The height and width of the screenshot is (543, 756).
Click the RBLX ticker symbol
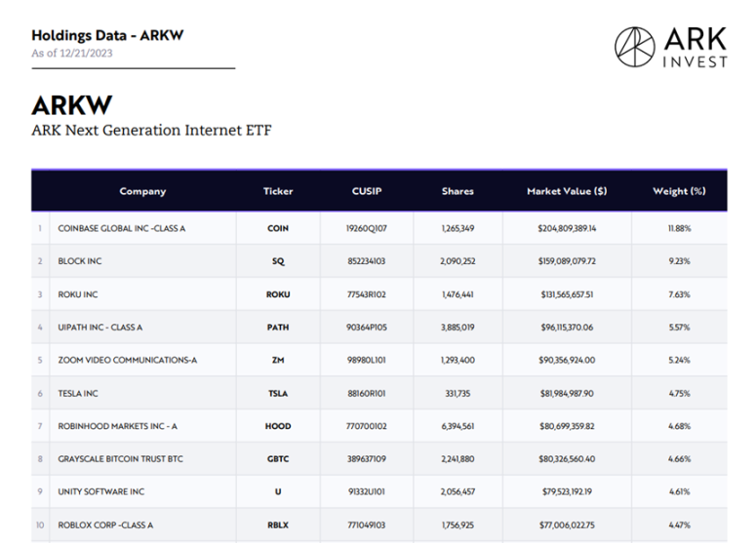[278, 525]
